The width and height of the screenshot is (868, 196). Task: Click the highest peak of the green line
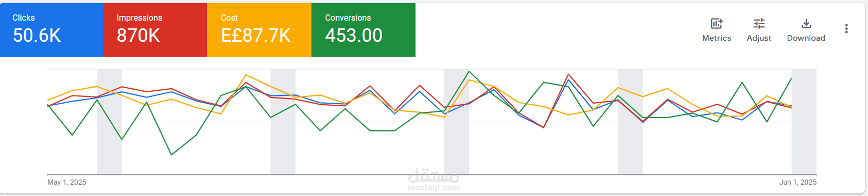469,71
